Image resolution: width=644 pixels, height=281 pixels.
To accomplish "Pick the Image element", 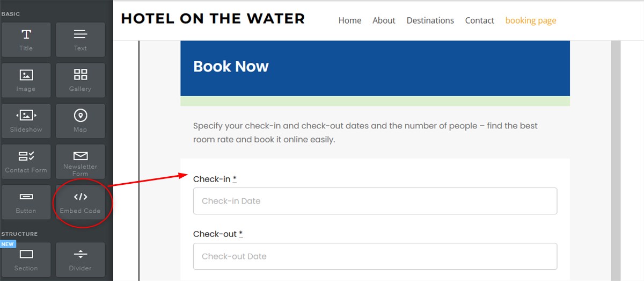I will (x=26, y=80).
